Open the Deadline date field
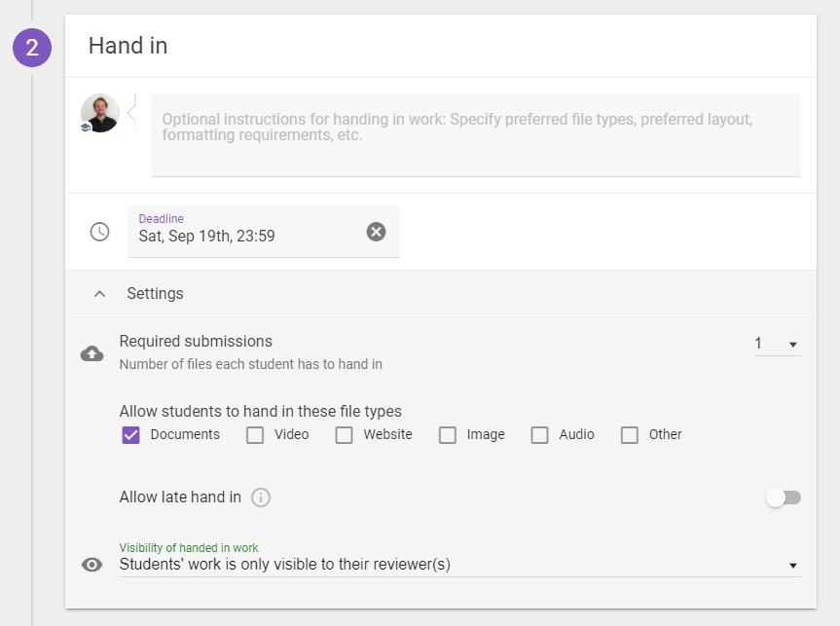 coord(264,232)
